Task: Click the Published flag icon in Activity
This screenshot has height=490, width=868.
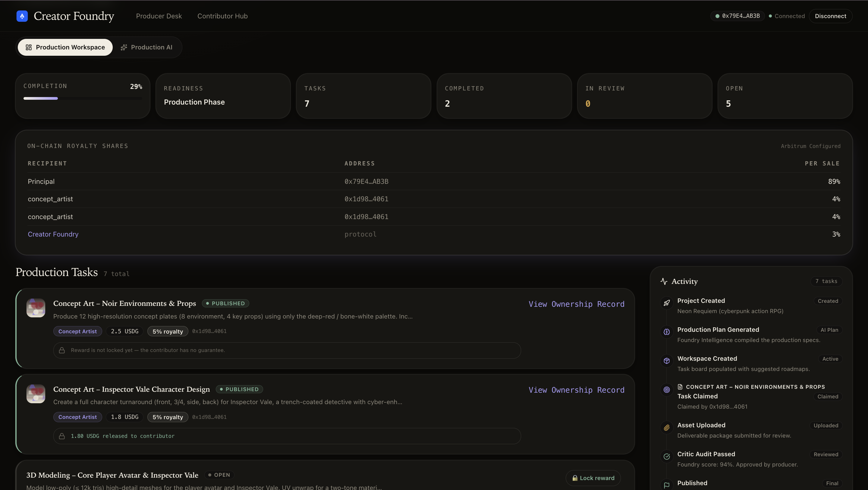Action: click(x=666, y=485)
